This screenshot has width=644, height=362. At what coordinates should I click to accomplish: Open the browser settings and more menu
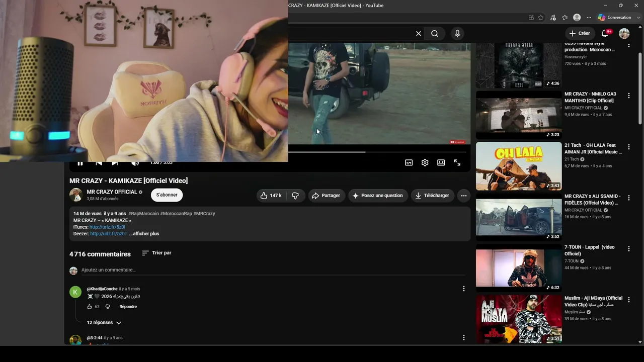pos(589,18)
